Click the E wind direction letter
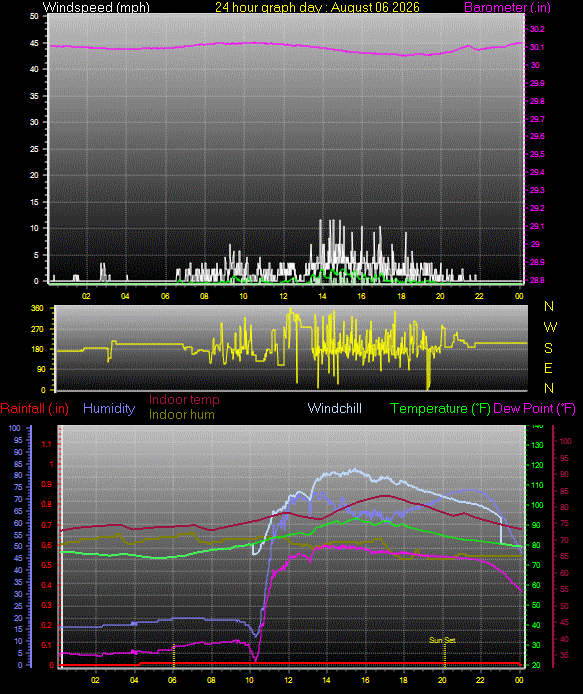This screenshot has width=583, height=694. click(x=548, y=368)
